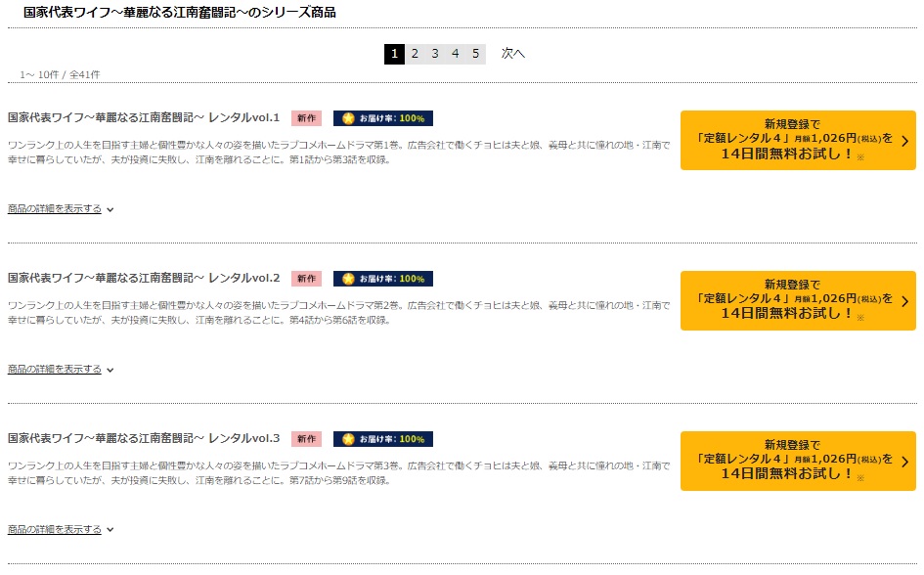
Task: Open the レンタルvol.1 title link
Action: click(144, 117)
